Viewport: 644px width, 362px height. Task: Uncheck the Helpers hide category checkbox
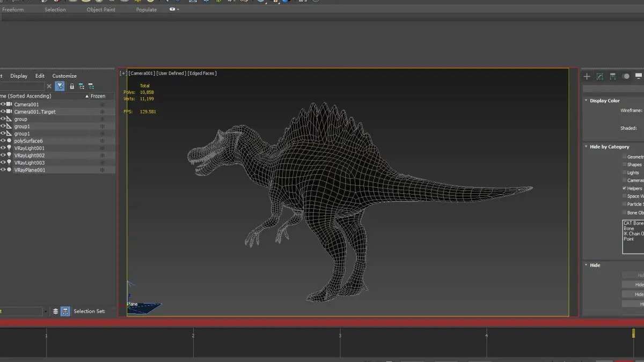(x=624, y=188)
